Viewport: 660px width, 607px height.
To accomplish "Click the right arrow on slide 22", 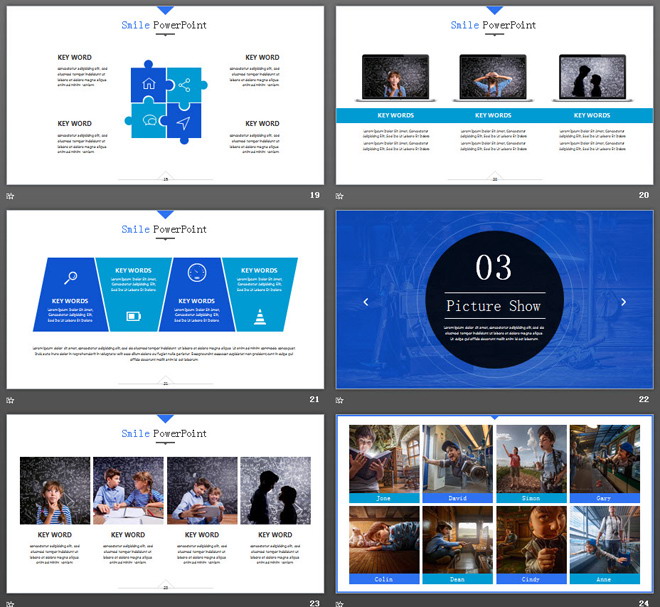I will (x=623, y=302).
